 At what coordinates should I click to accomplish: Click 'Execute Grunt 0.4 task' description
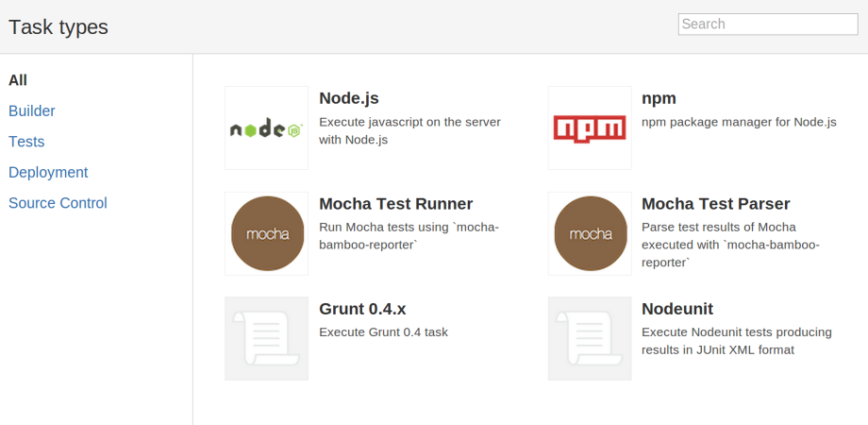point(383,332)
